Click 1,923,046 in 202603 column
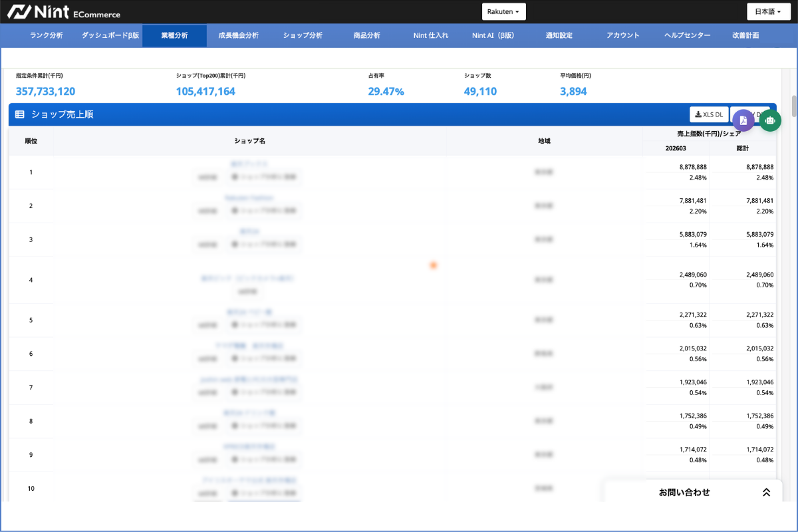798x532 pixels. (693, 382)
